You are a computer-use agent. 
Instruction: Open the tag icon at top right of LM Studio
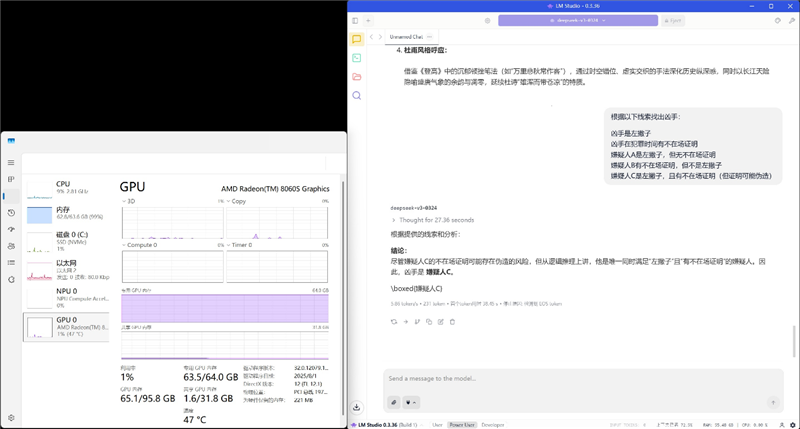[x=778, y=20]
